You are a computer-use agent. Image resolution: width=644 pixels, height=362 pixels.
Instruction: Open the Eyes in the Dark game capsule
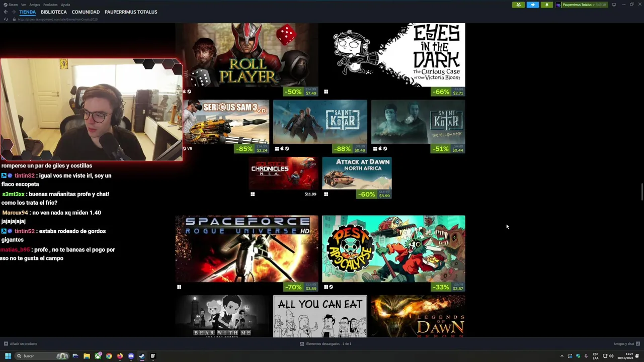(393, 55)
